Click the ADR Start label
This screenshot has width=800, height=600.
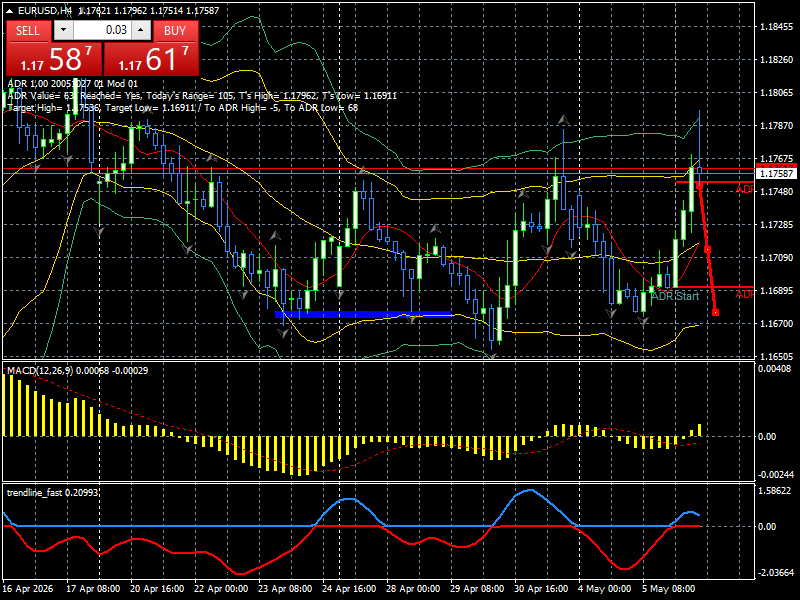[675, 296]
